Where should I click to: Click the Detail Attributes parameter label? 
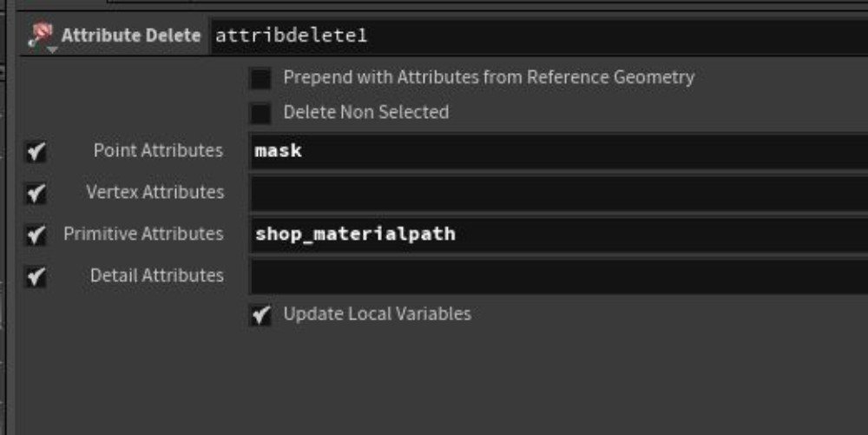pos(157,275)
